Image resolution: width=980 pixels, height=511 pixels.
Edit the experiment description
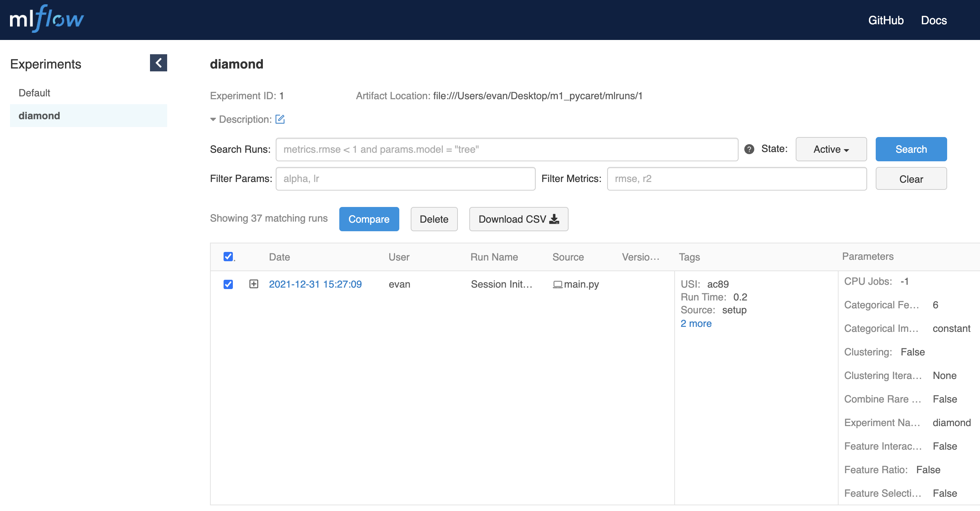coord(280,120)
